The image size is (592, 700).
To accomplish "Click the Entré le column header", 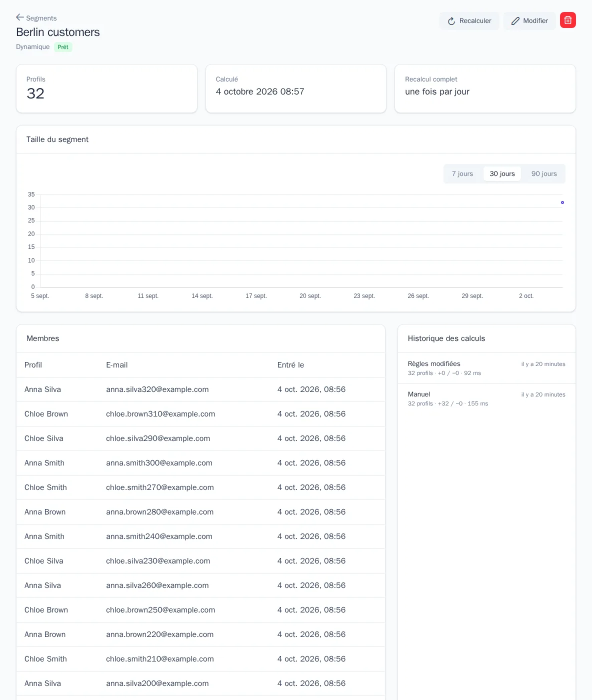I will click(x=290, y=365).
